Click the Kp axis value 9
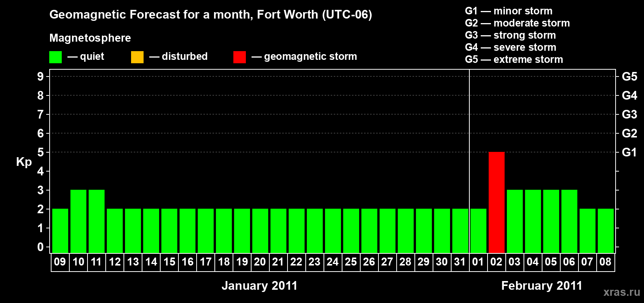 (41, 77)
